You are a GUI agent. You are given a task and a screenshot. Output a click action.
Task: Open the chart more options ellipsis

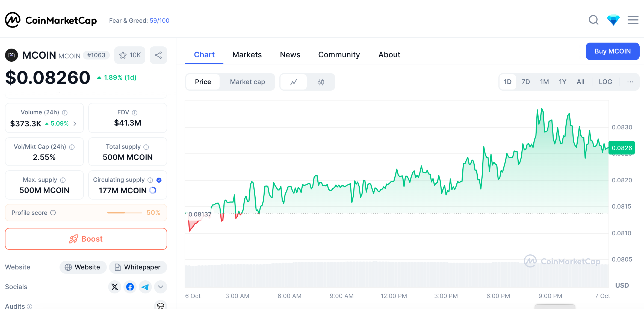[630, 82]
